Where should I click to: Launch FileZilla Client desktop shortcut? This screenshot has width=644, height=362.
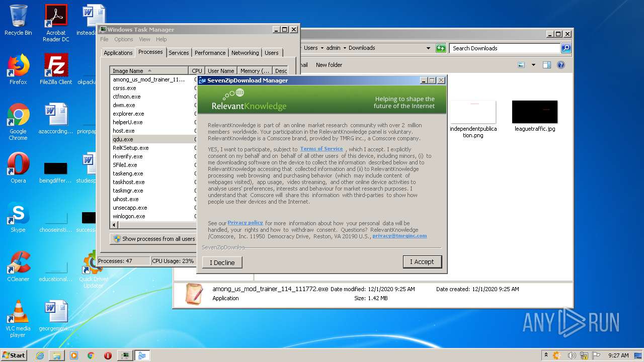tap(56, 69)
